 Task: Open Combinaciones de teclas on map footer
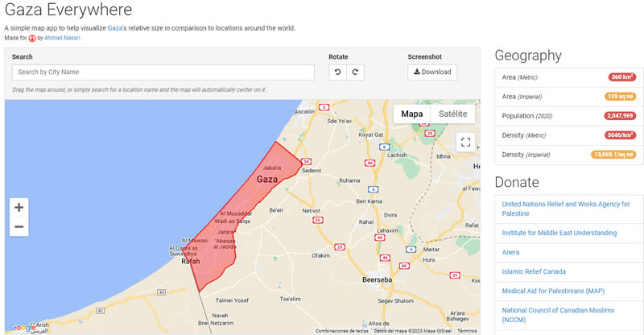coord(341,331)
